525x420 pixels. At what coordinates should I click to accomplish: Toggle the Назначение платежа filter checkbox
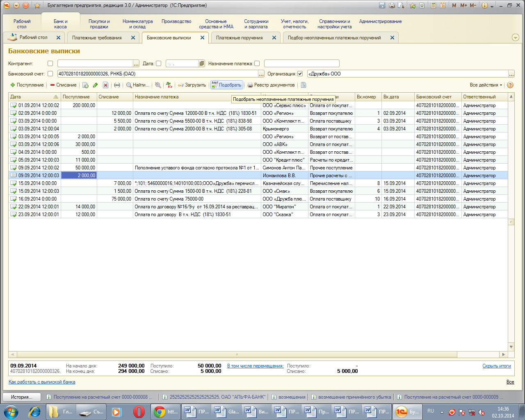257,64
